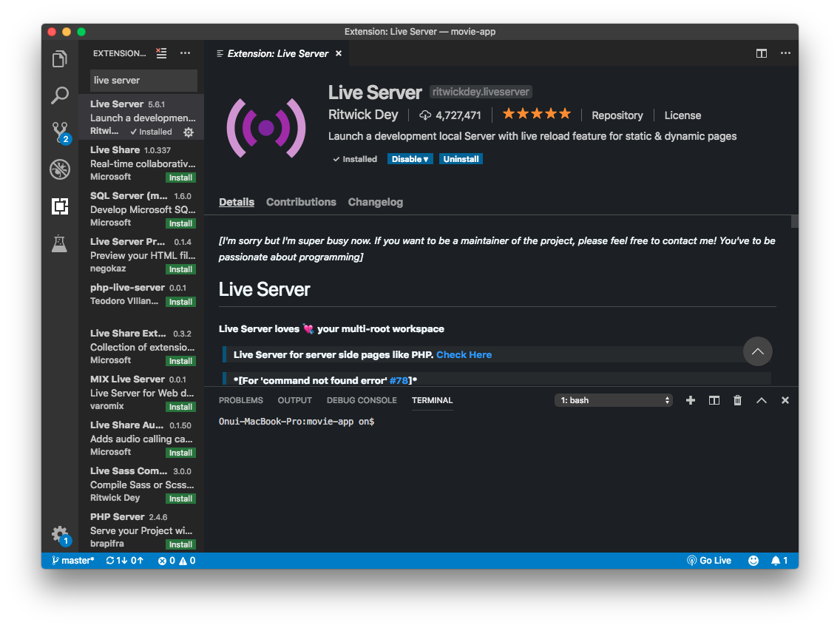
Task: Open the Debug view icon
Action: click(x=59, y=169)
